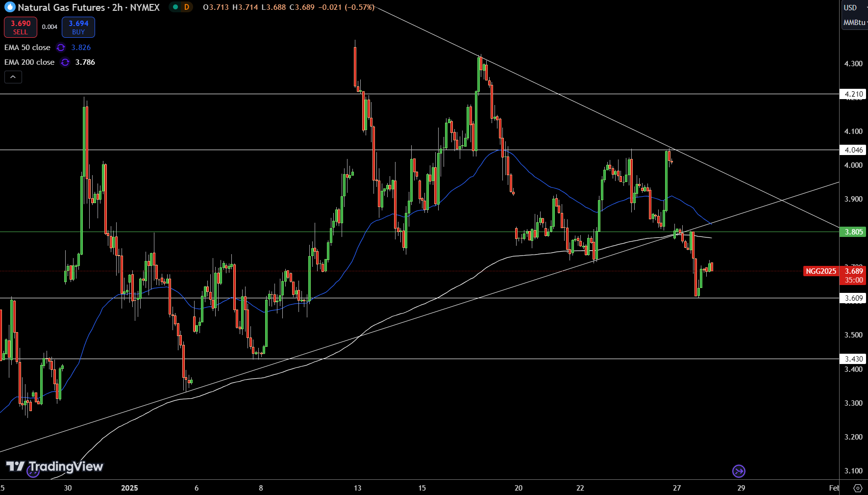This screenshot has height=495, width=868.
Task: Click the 3.500 price axis tick
Action: (853, 335)
